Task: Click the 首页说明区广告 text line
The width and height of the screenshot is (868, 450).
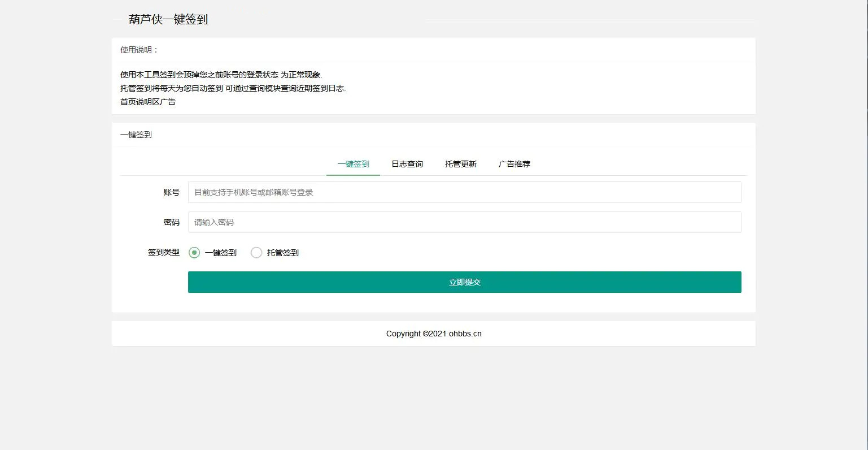Action: pos(148,102)
